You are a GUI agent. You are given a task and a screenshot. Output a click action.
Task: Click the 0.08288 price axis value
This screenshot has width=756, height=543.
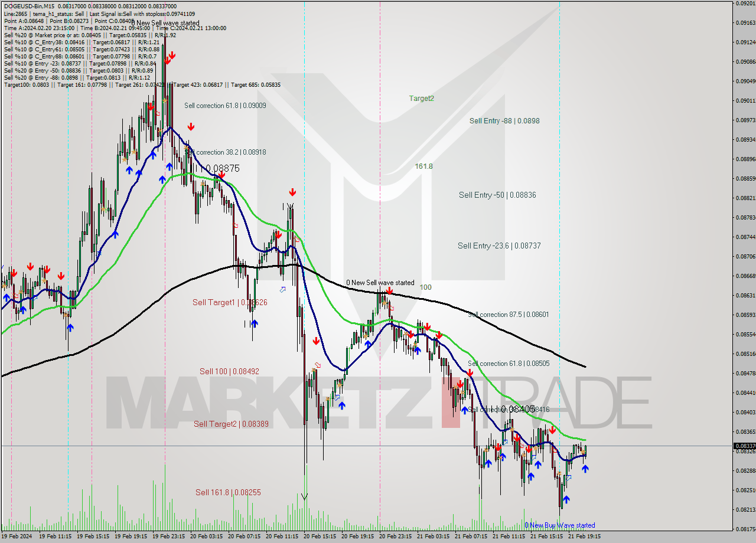click(745, 471)
